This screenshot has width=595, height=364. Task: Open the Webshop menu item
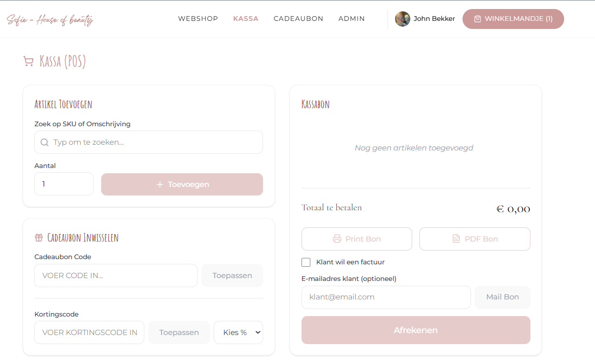pos(198,19)
